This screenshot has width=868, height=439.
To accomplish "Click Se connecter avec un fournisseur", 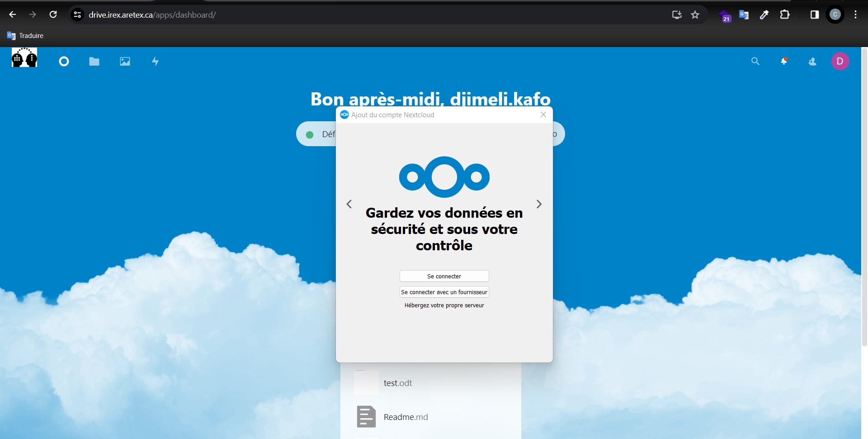I will [x=444, y=292].
